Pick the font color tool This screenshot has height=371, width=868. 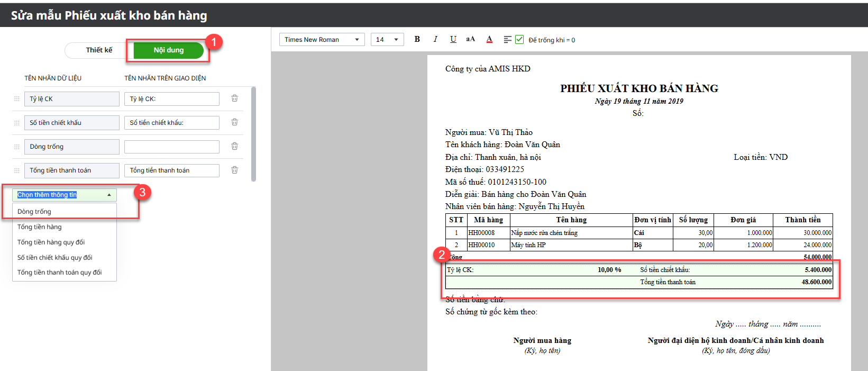489,40
